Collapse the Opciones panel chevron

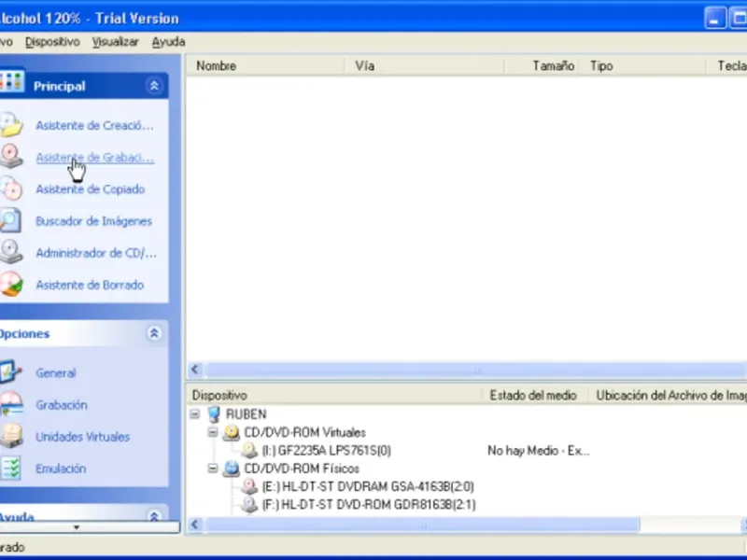pyautogui.click(x=154, y=333)
